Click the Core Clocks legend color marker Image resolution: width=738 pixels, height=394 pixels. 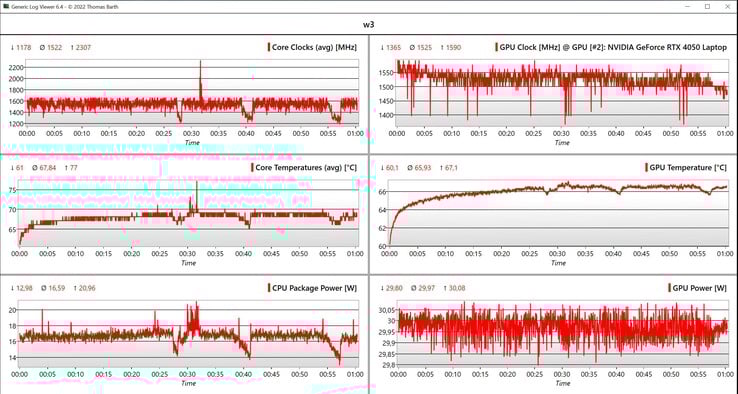(x=269, y=47)
